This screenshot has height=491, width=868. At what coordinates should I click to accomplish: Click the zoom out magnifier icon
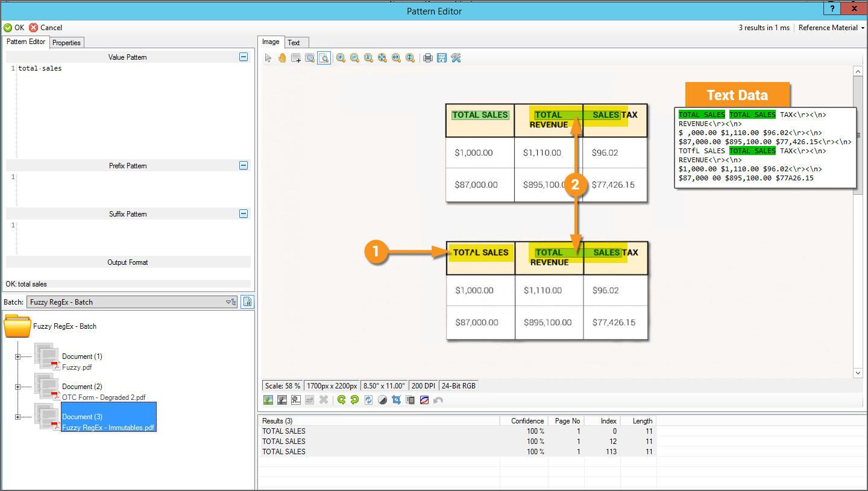click(354, 58)
